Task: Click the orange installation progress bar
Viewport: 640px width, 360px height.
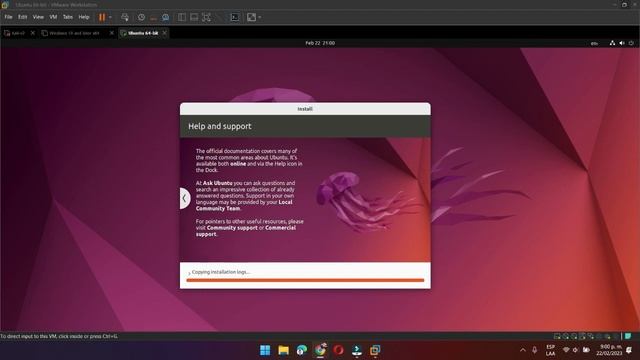Action: [x=305, y=280]
